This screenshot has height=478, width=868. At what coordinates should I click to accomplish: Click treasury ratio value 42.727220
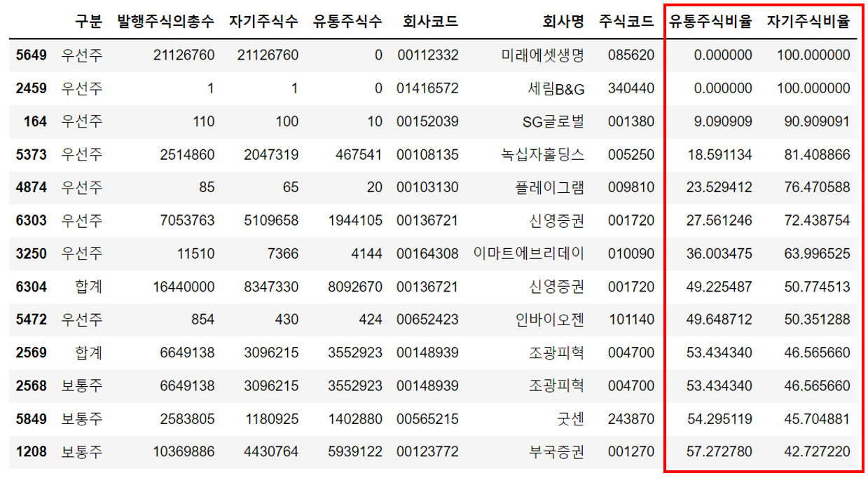[818, 451]
